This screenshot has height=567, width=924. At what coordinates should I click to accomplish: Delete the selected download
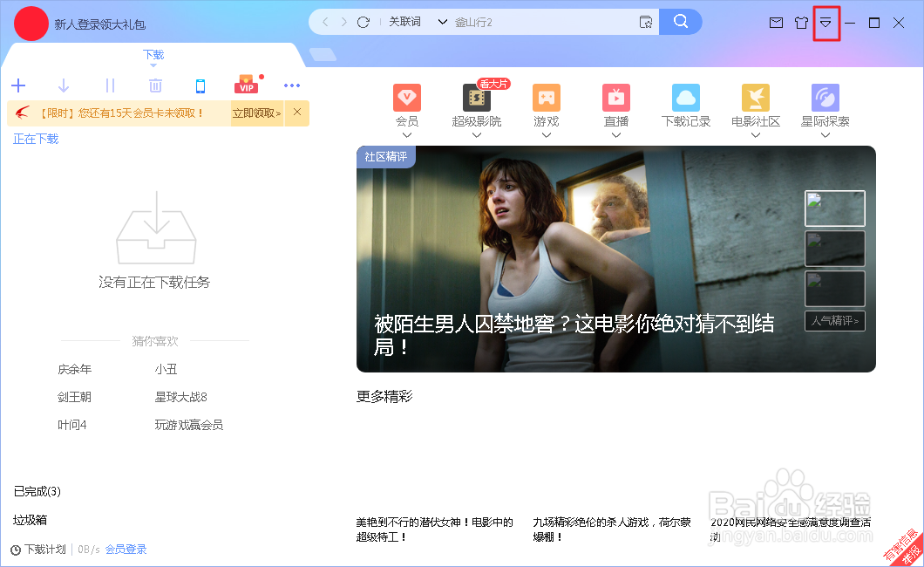click(x=155, y=85)
